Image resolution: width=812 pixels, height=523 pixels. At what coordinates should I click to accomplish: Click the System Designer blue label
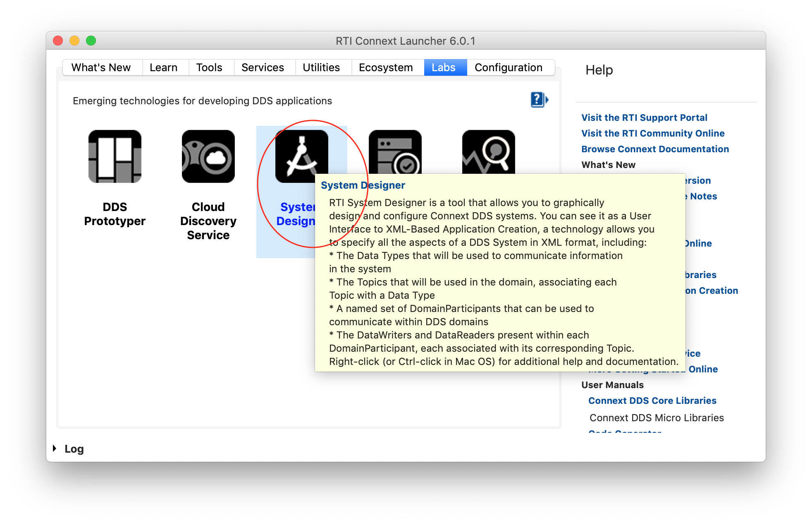[296, 214]
